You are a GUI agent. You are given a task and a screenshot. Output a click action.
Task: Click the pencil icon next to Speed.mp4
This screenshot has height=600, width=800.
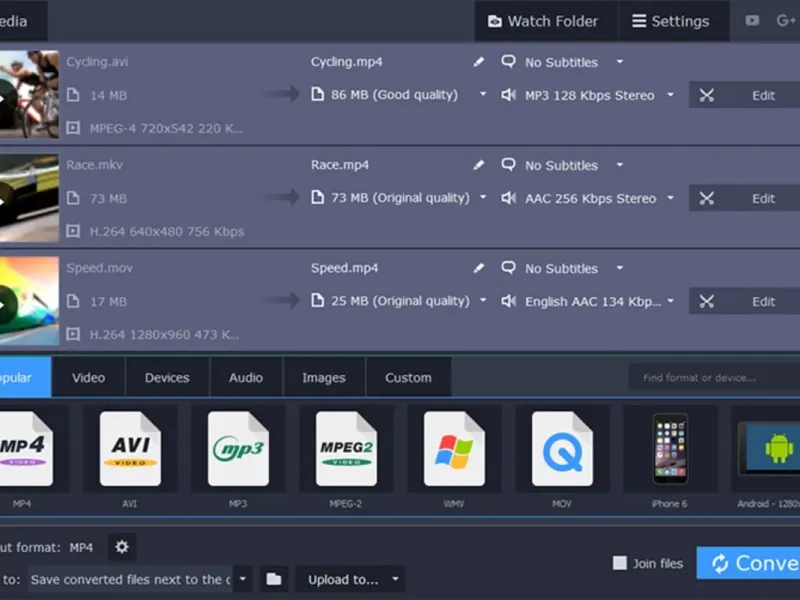click(x=478, y=268)
